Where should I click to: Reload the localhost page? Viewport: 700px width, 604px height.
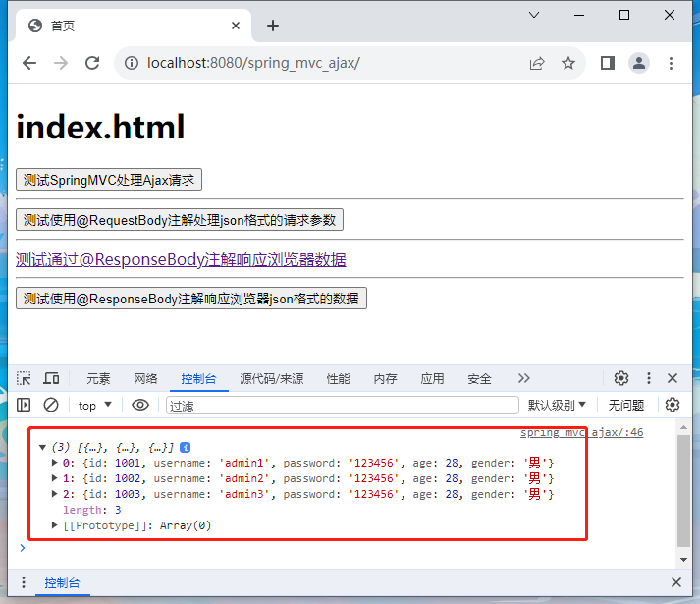pos(92,63)
